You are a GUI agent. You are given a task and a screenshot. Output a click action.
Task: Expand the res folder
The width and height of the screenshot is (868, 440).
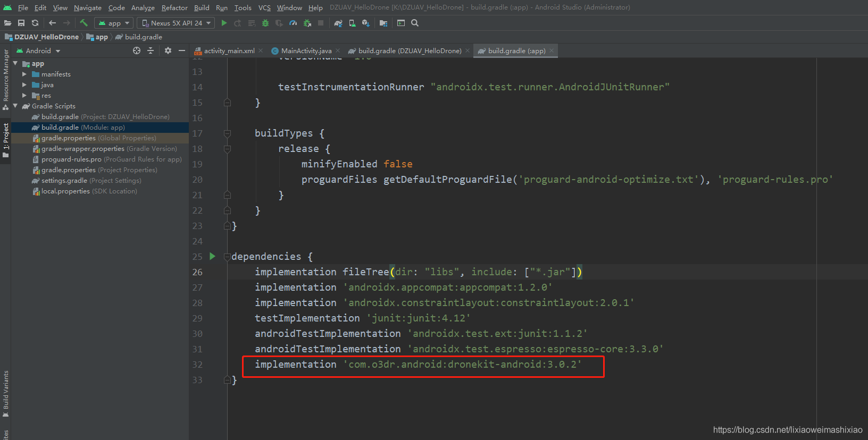pyautogui.click(x=24, y=96)
